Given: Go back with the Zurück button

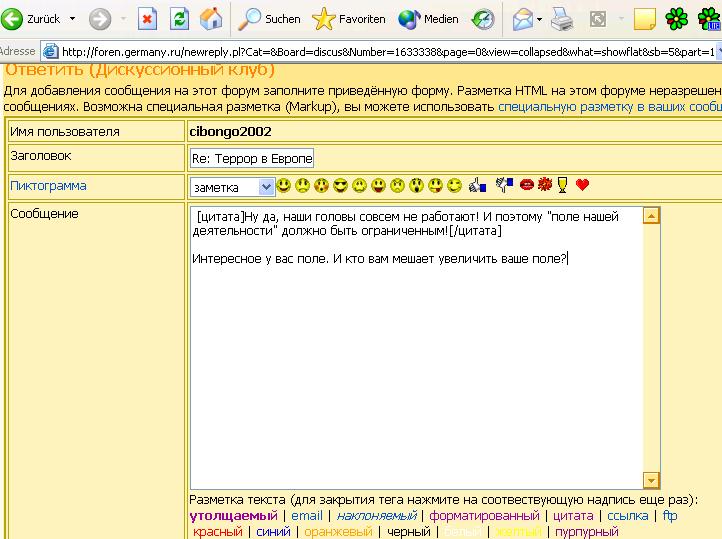Looking at the screenshot, I should (31, 19).
